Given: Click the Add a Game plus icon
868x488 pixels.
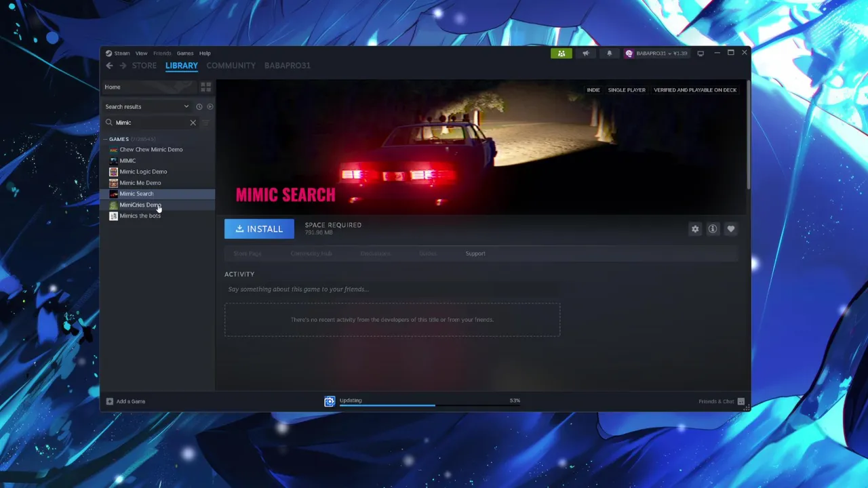Looking at the screenshot, I should [109, 401].
